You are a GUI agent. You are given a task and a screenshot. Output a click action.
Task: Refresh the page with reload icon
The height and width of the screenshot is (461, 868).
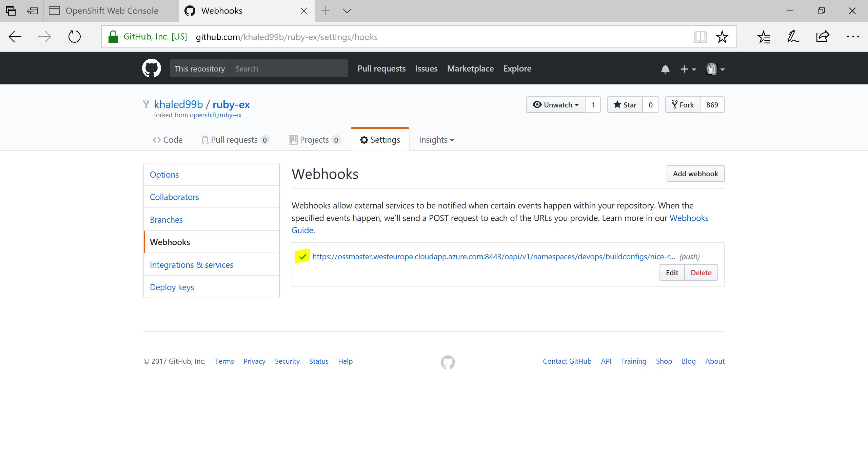pyautogui.click(x=74, y=37)
